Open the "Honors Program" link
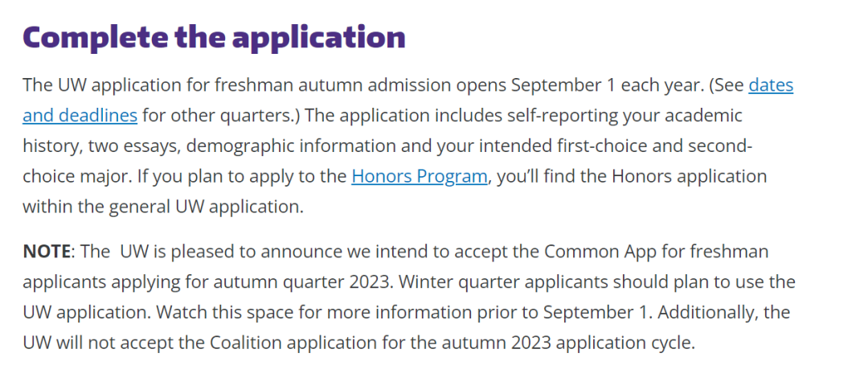 pyautogui.click(x=420, y=176)
